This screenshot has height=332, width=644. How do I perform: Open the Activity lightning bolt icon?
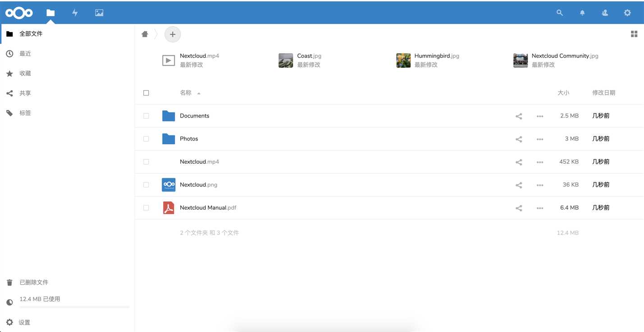coord(75,13)
